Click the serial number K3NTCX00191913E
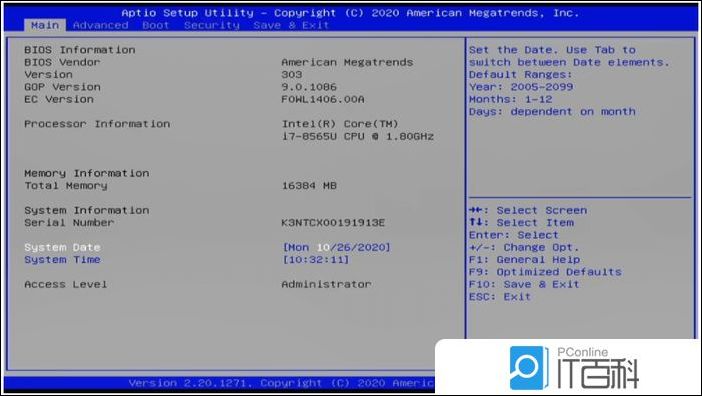The width and height of the screenshot is (702, 396). [x=333, y=222]
